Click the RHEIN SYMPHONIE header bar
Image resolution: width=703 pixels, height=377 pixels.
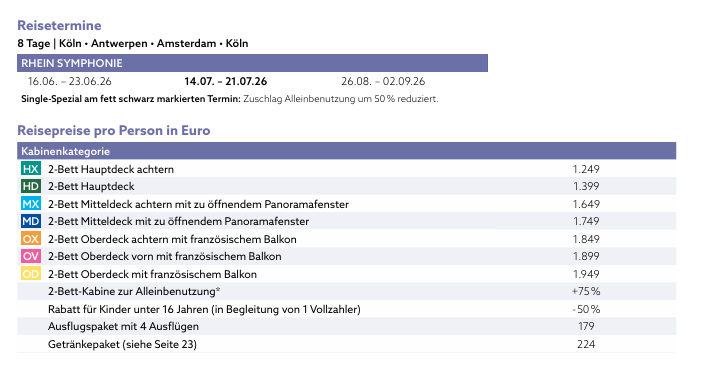252,63
